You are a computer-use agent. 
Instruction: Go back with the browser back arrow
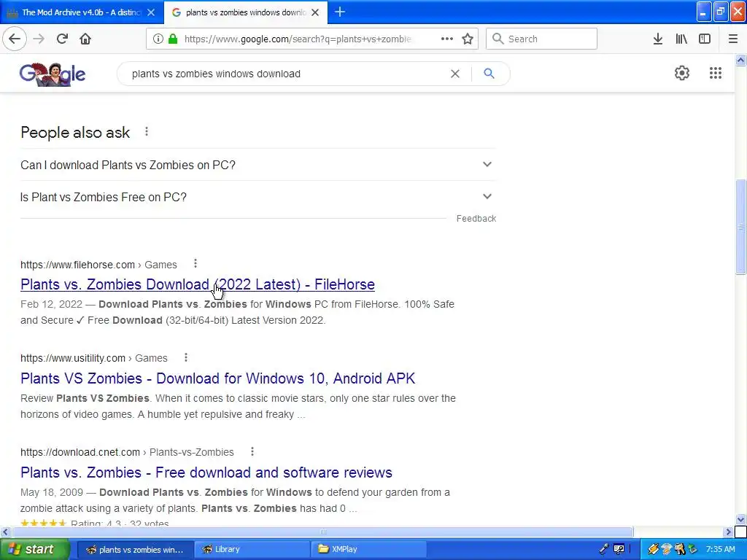coord(15,39)
